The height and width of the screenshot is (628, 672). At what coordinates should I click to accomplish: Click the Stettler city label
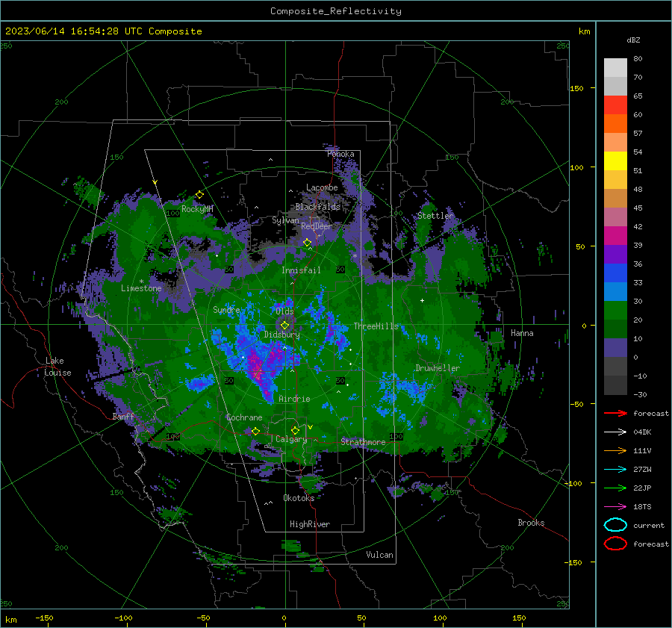pyautogui.click(x=435, y=216)
